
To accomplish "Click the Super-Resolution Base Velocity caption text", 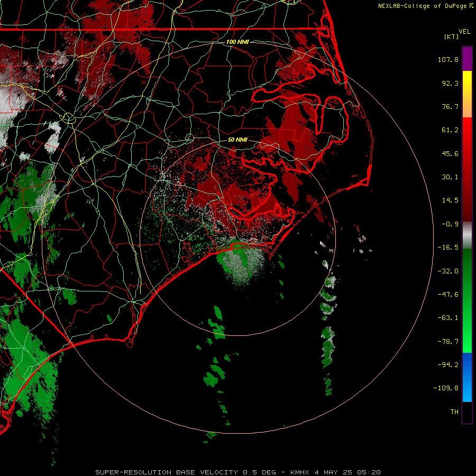I will click(x=237, y=472).
